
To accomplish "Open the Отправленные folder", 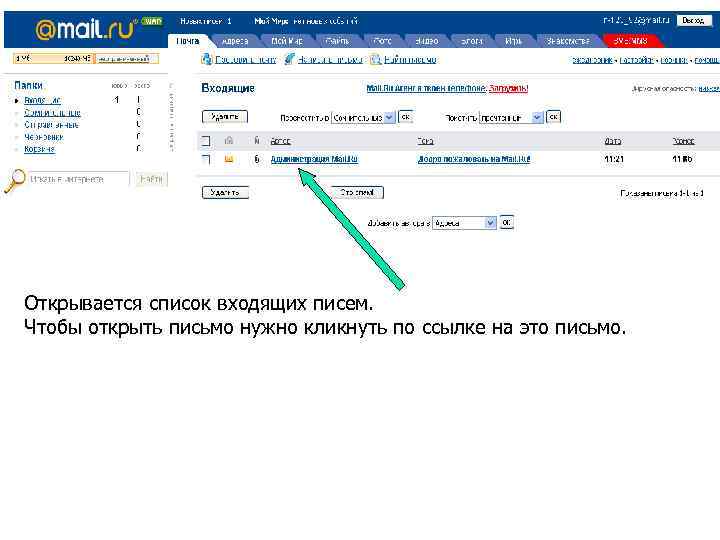I will pyautogui.click(x=51, y=125).
